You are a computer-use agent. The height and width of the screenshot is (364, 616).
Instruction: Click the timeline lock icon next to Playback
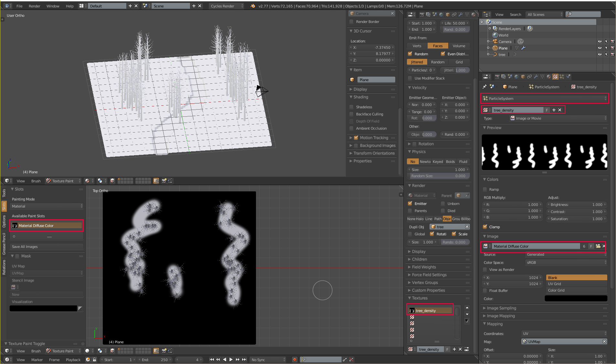click(x=94, y=359)
